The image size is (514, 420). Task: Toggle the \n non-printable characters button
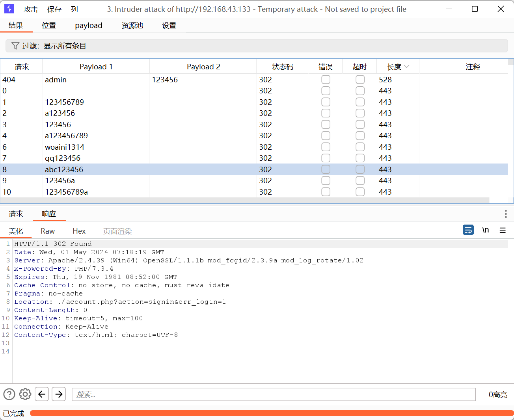pyautogui.click(x=486, y=230)
